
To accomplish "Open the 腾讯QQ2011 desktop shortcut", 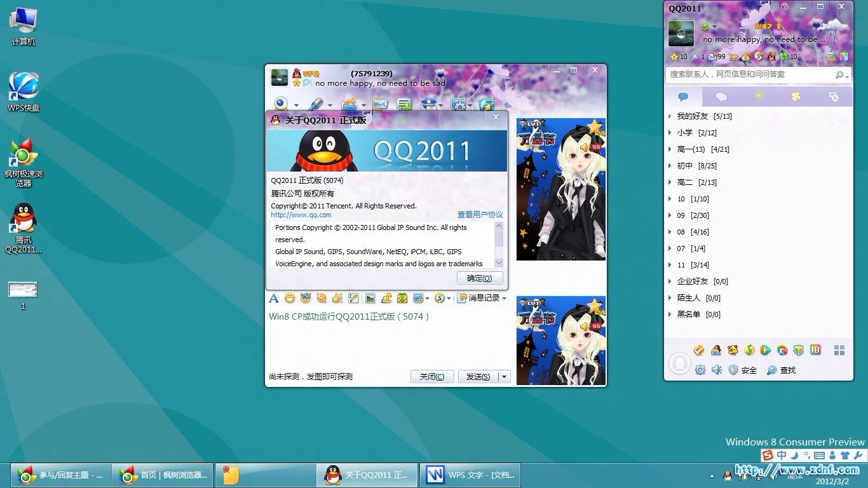I will point(24,229).
